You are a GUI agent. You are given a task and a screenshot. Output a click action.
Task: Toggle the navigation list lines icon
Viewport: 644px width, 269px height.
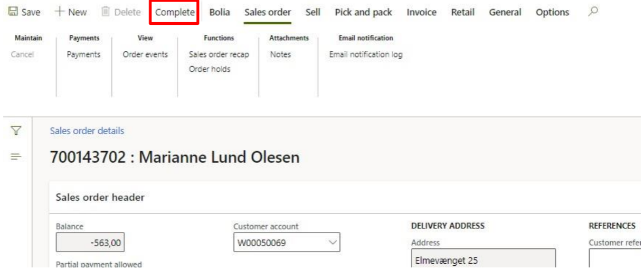[x=16, y=156]
